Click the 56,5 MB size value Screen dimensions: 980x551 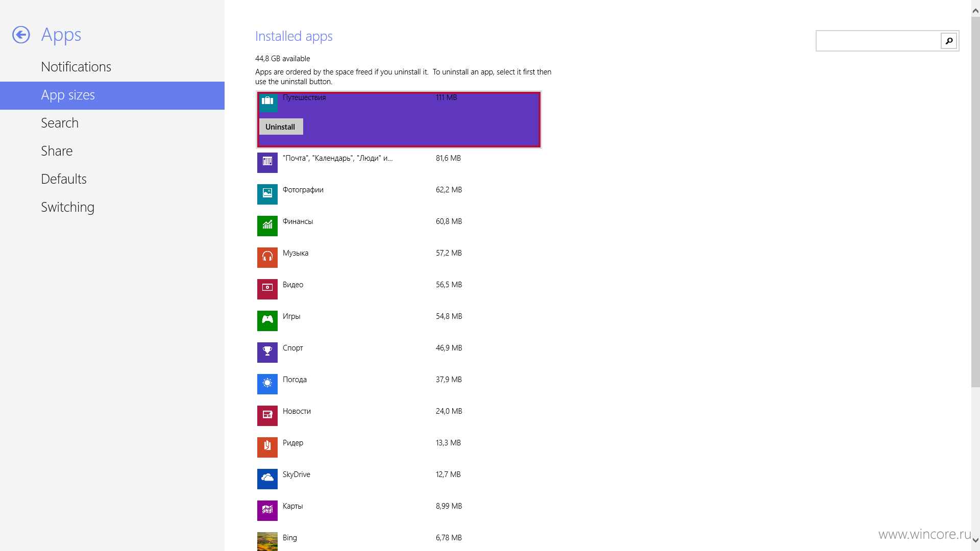click(x=449, y=285)
